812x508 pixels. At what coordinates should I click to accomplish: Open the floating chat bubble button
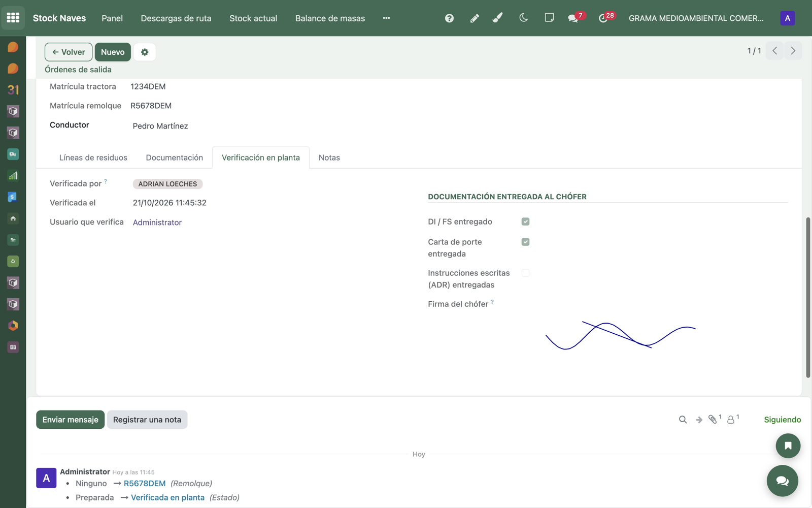point(782,481)
